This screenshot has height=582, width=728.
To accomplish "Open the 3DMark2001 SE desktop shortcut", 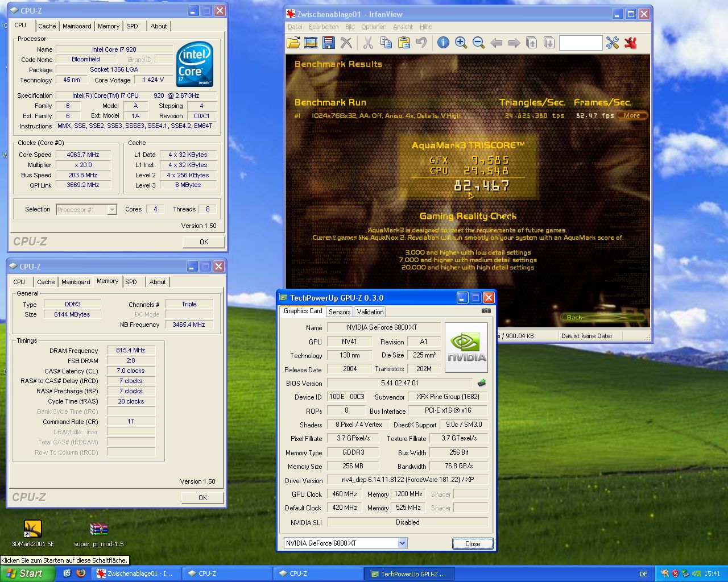I will click(33, 534).
